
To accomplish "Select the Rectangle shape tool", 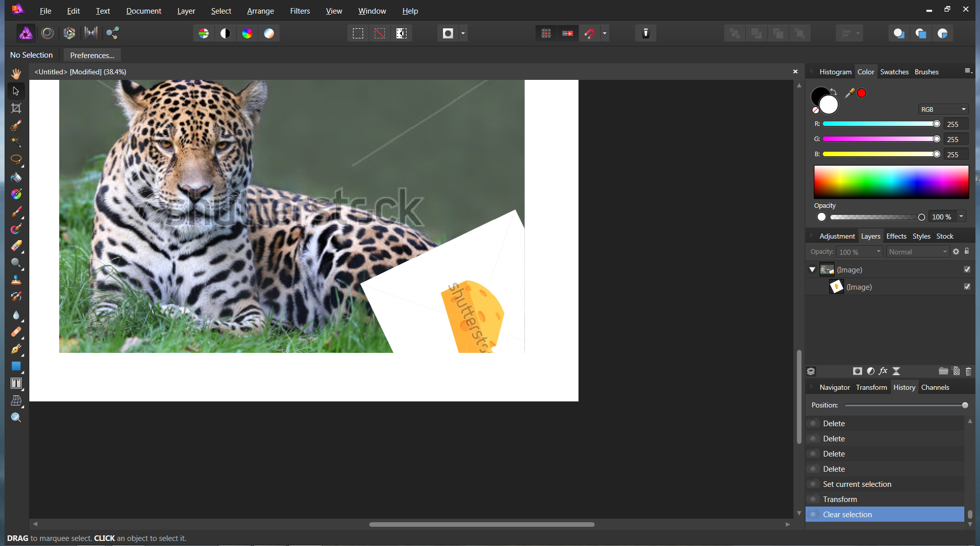I will click(16, 366).
